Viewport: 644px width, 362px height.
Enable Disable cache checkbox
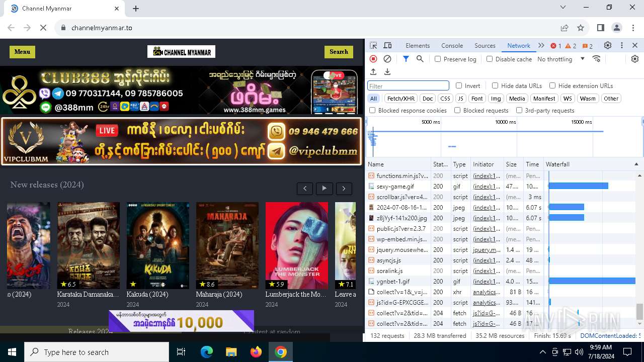coord(490,59)
